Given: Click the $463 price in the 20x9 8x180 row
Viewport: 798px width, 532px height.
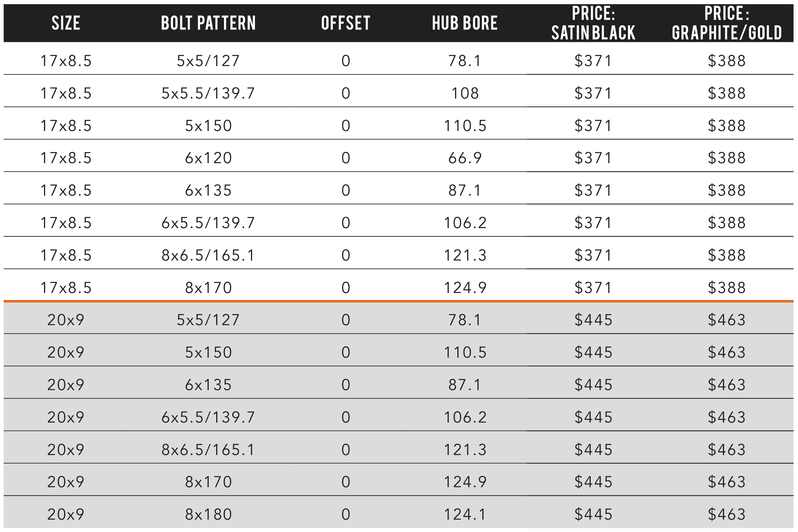Looking at the screenshot, I should coord(727,514).
